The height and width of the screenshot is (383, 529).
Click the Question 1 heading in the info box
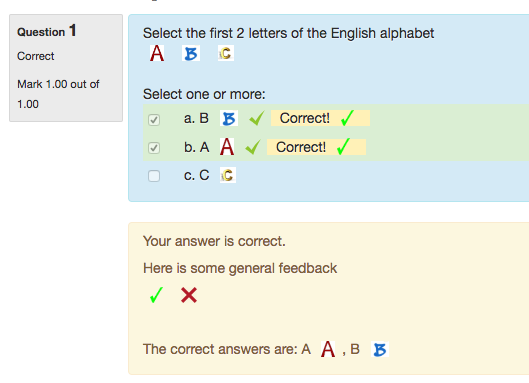tap(47, 31)
